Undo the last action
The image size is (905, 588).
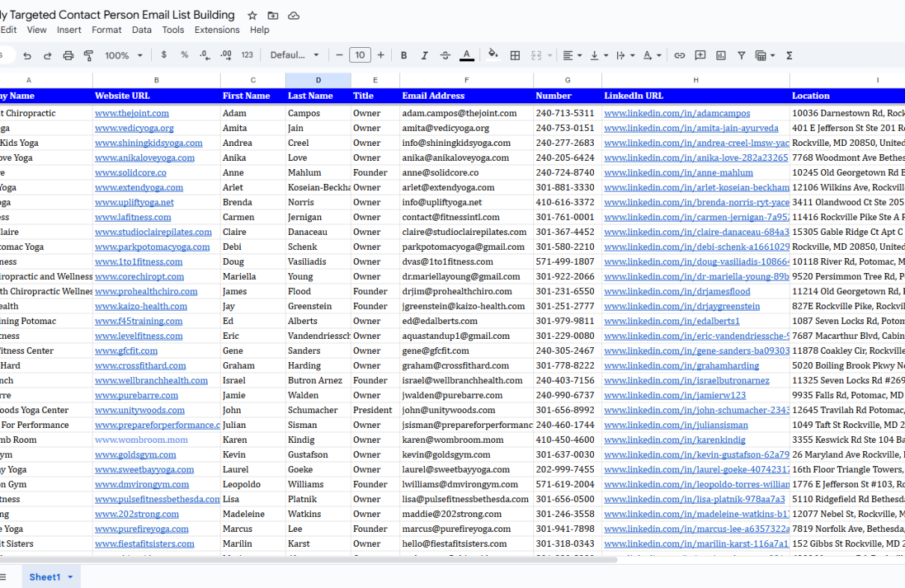tap(27, 55)
